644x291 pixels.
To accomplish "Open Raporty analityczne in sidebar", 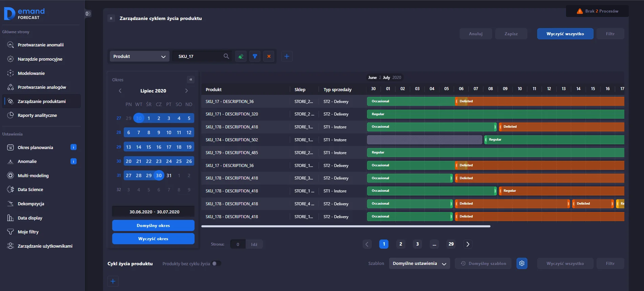I will (x=37, y=115).
